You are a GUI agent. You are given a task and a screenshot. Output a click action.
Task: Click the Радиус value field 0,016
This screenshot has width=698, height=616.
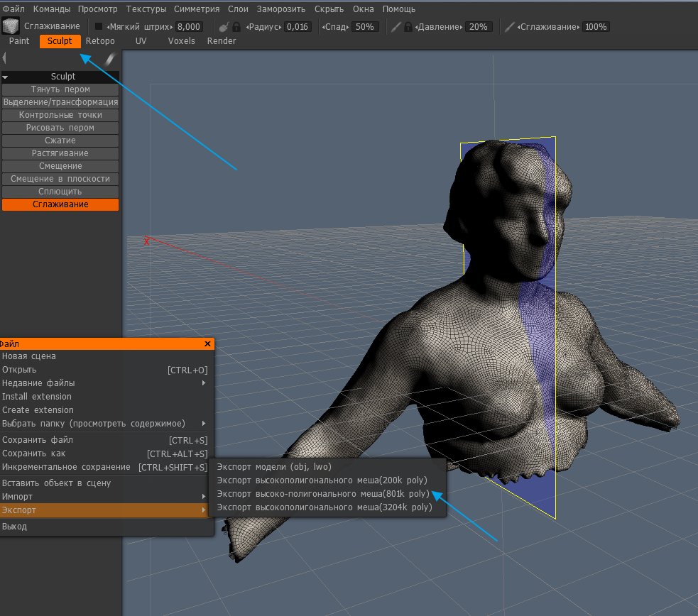pyautogui.click(x=297, y=27)
